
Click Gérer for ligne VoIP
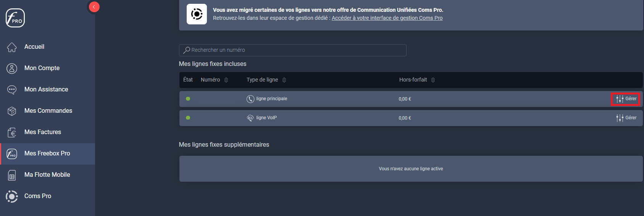pyautogui.click(x=626, y=118)
